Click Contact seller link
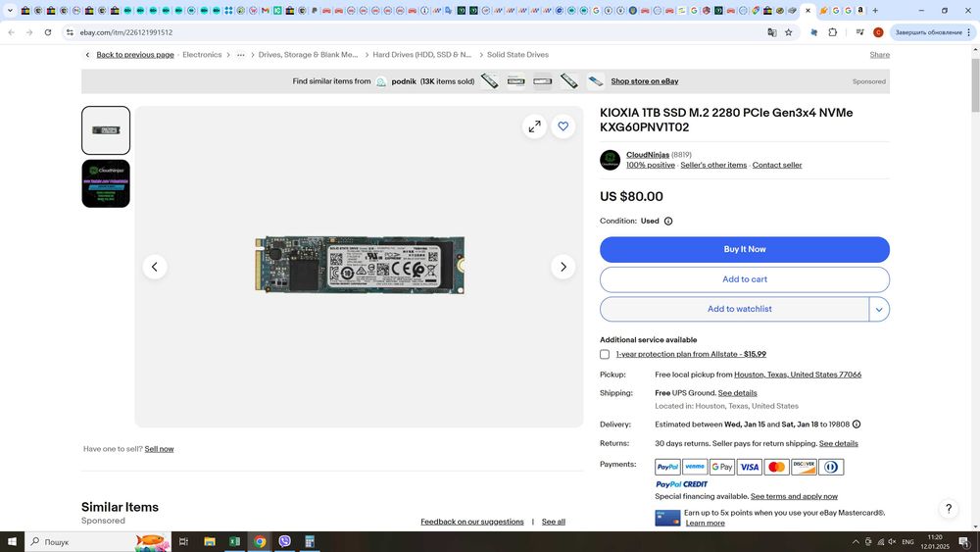This screenshot has width=980, height=552. pyautogui.click(x=777, y=165)
